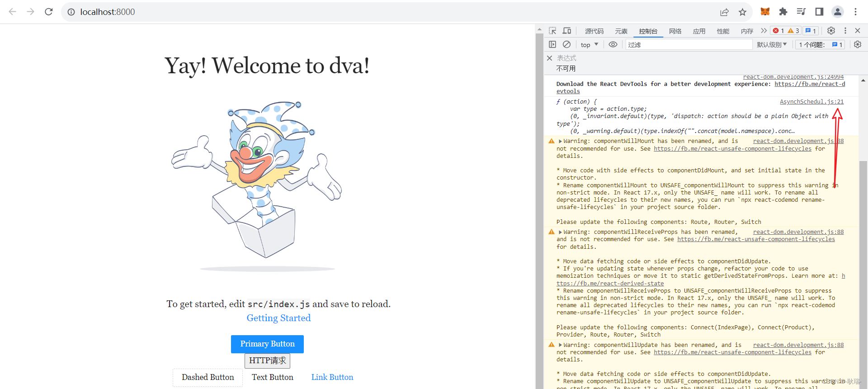The width and height of the screenshot is (868, 389).
Task: Open the Chrome profile avatar
Action: tap(838, 12)
